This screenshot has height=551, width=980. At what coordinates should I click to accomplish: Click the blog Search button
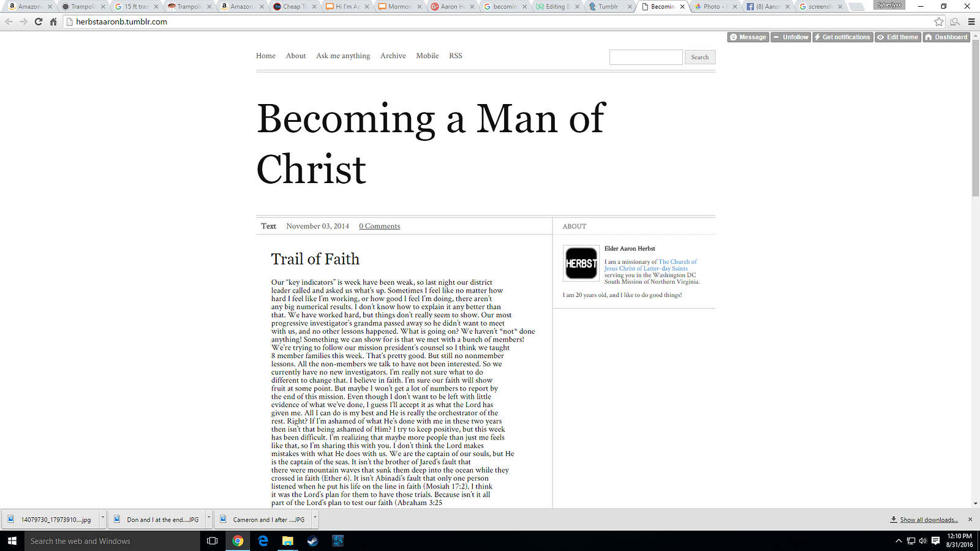699,57
